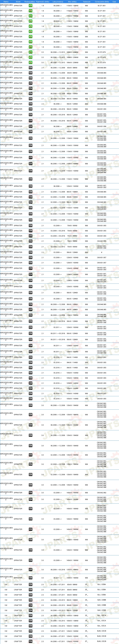Click 'BJK, CEBB' in the 2F_ body row
This screenshot has height=644, width=119.
(x=101, y=610)
